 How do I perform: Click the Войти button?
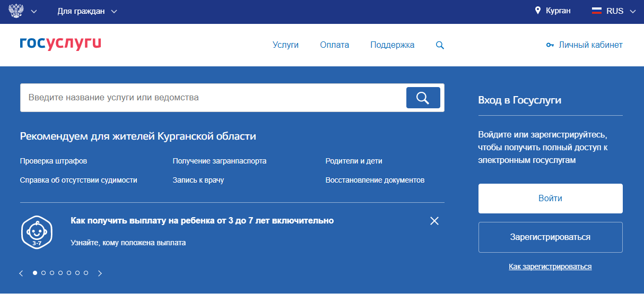tap(551, 199)
